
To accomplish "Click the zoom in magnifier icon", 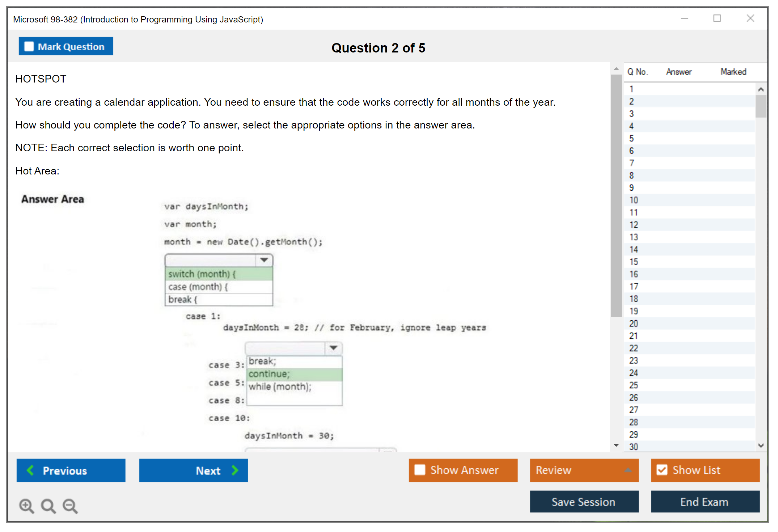I will pos(26,506).
